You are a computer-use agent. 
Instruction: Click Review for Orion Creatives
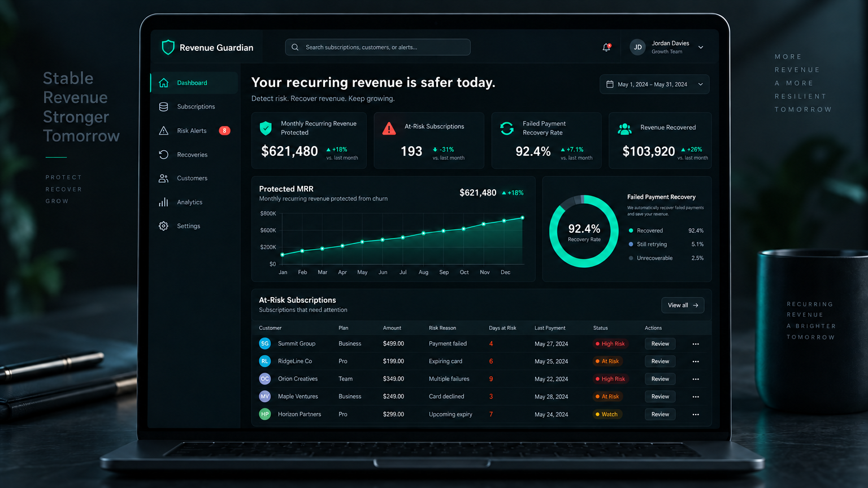pos(659,379)
